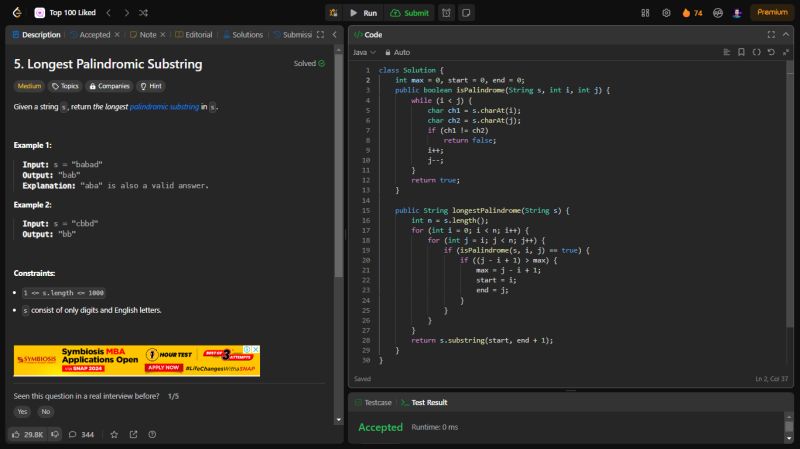Open the profile avatar menu
This screenshot has width=800, height=449.
coord(737,13)
